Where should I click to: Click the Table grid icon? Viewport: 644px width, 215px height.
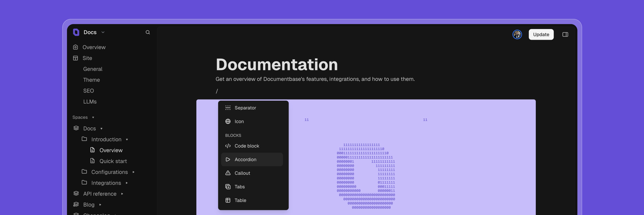228,200
